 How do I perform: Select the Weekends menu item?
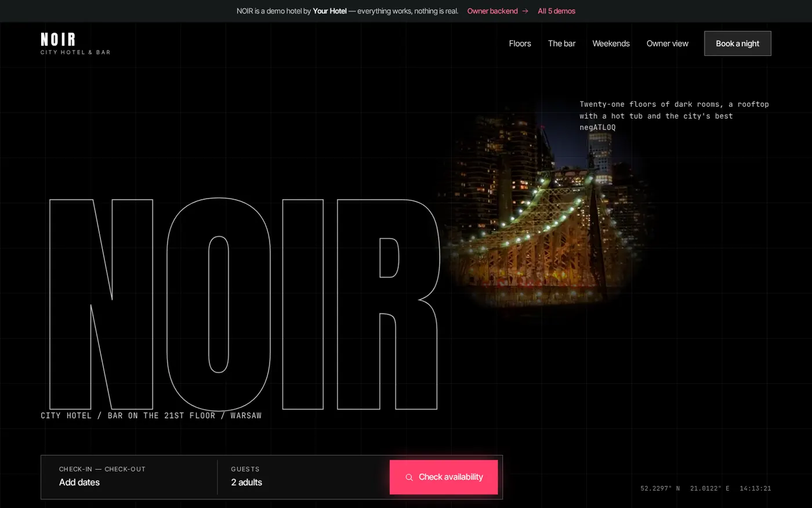[x=611, y=44]
